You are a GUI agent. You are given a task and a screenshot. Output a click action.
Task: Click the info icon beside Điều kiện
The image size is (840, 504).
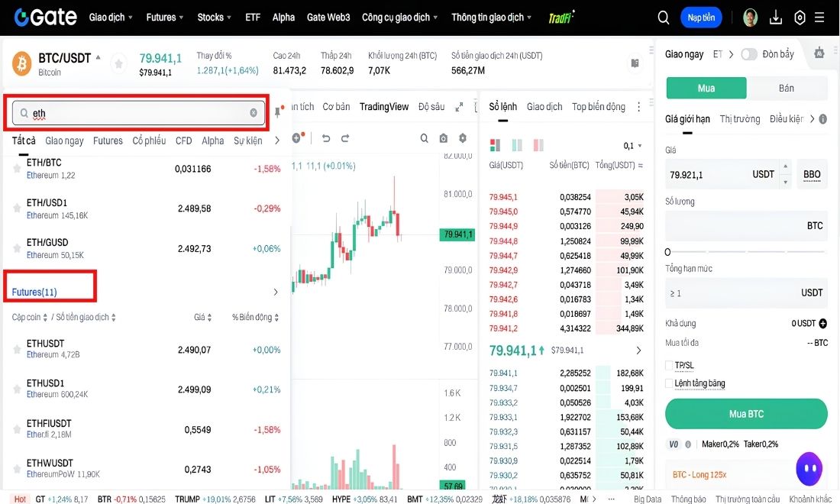(x=823, y=119)
